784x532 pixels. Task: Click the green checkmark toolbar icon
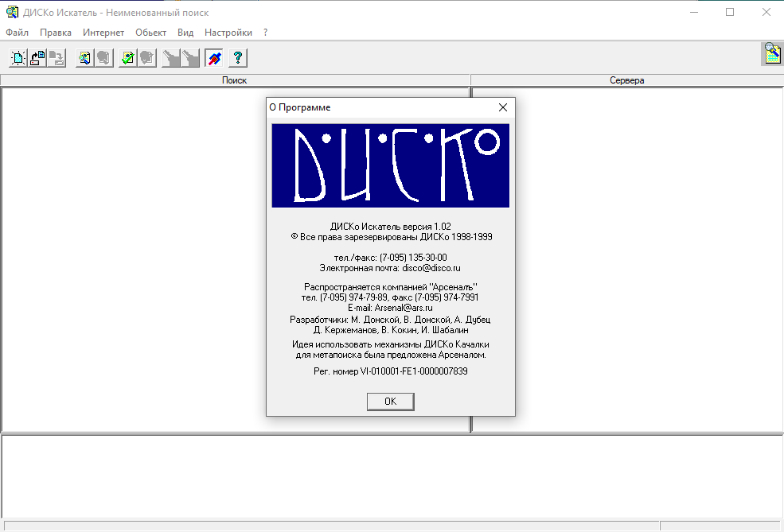coord(127,58)
